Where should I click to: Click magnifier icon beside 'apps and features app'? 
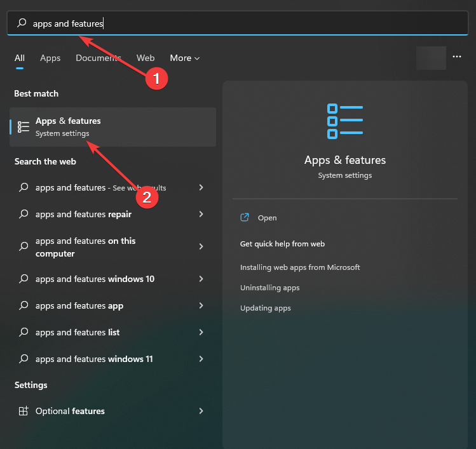click(24, 305)
